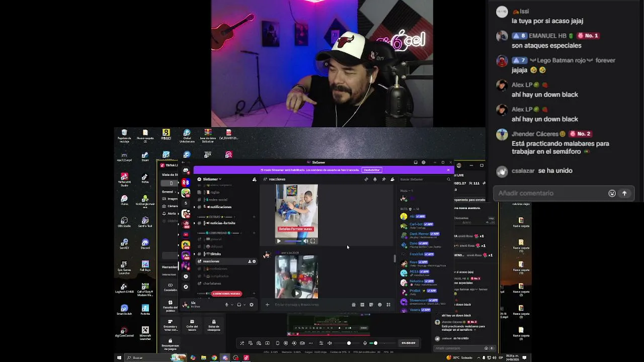Open emoji picker in Discord message bar

click(x=380, y=305)
